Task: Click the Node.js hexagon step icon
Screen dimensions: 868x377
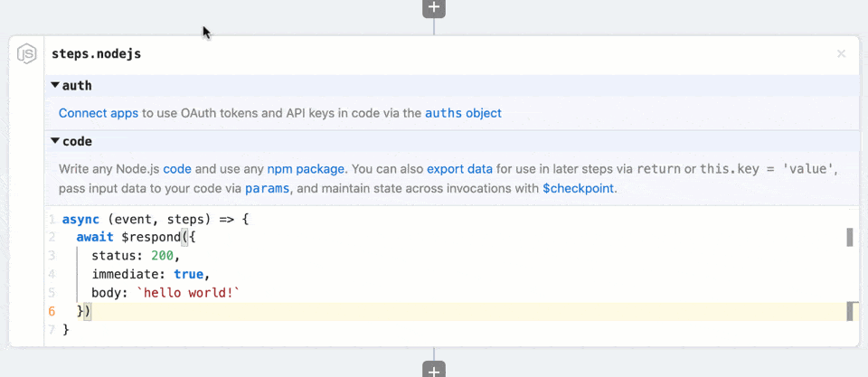Action: [x=27, y=54]
